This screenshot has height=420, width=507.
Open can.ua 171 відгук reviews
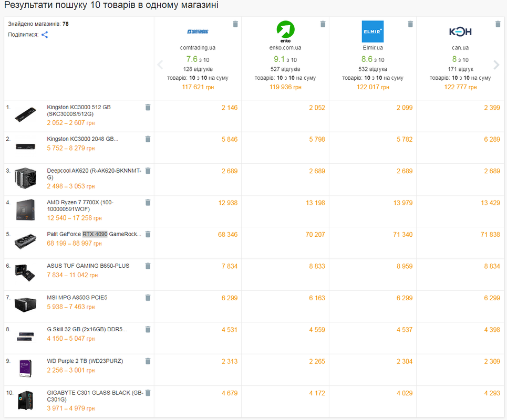click(x=460, y=69)
